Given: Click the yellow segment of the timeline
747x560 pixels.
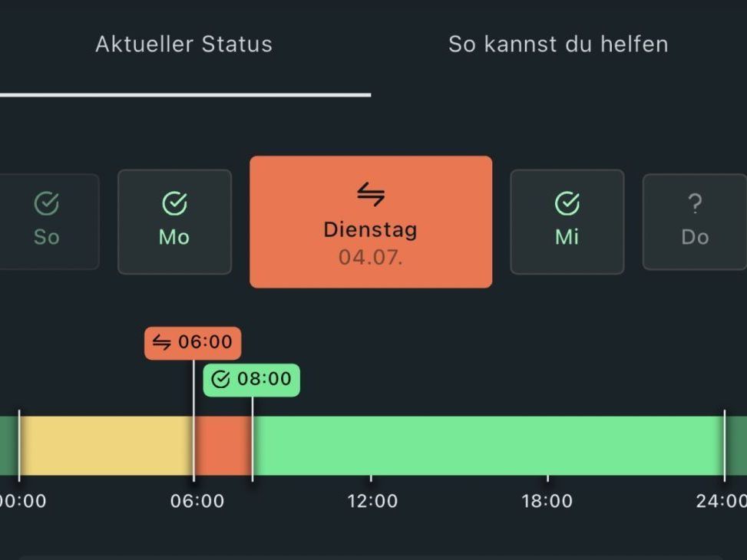Looking at the screenshot, I should [106, 446].
